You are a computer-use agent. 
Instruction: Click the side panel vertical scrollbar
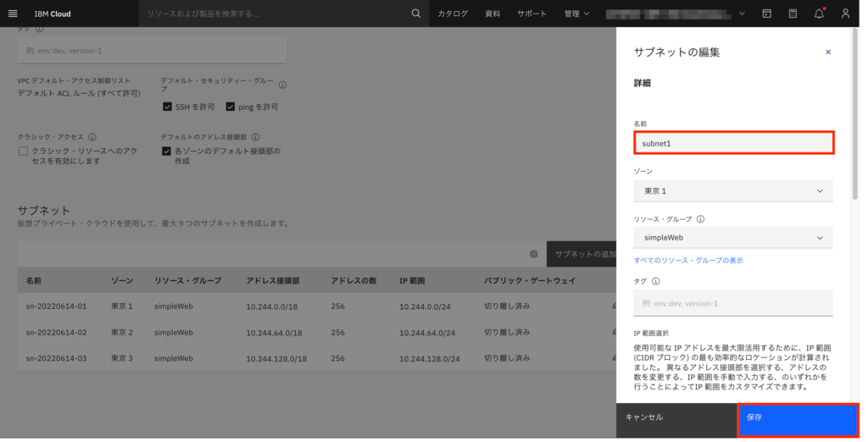[854, 113]
